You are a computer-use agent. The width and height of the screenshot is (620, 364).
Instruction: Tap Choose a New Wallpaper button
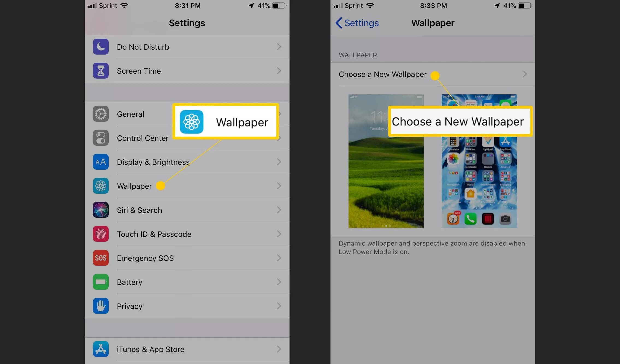(x=432, y=74)
